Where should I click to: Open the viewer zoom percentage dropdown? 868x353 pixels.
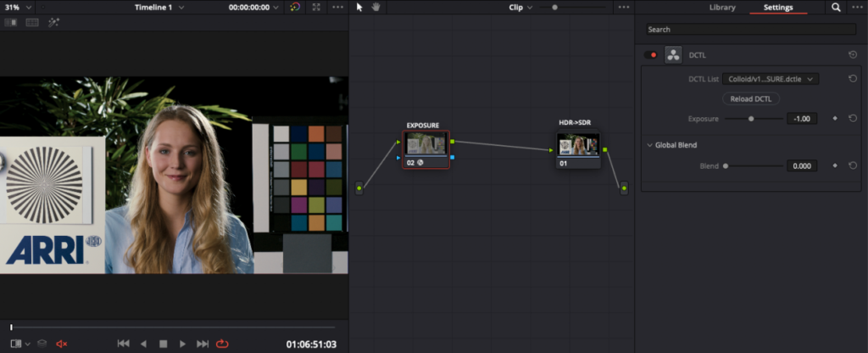pos(18,7)
